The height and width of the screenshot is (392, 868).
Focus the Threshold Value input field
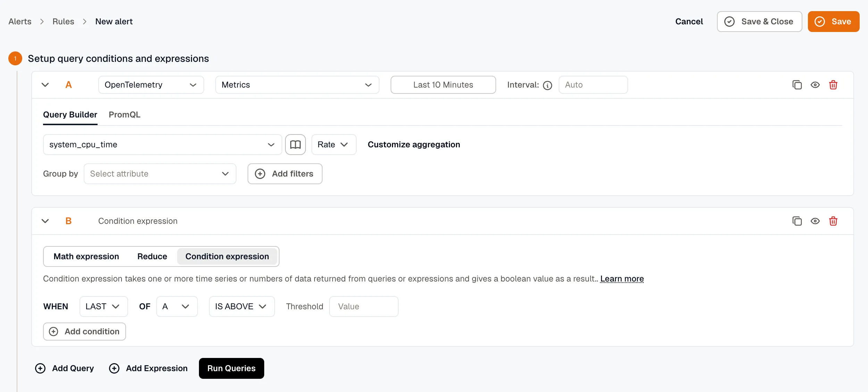[364, 307]
